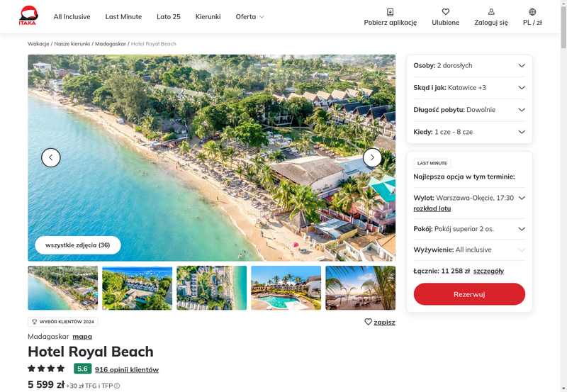Open the rozkład lotu link
Screen dimensions: 567x392
pos(432,208)
